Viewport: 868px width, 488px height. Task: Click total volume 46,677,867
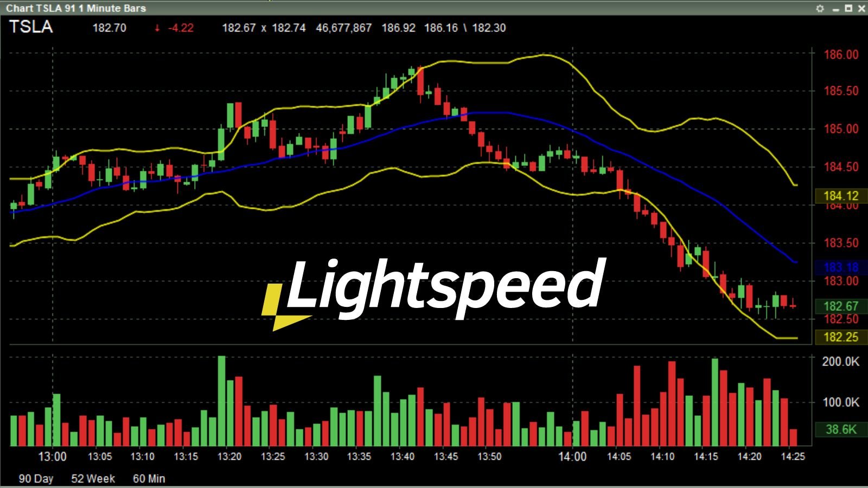pyautogui.click(x=343, y=28)
